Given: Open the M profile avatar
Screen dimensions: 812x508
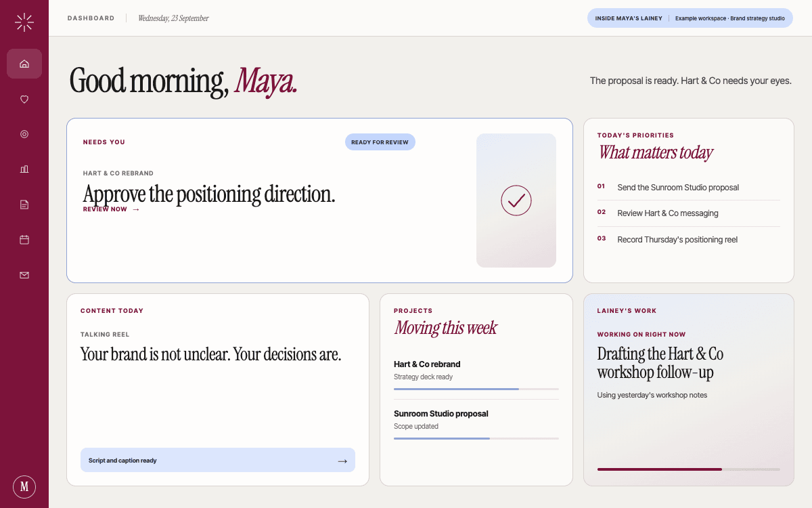Looking at the screenshot, I should click(x=24, y=487).
